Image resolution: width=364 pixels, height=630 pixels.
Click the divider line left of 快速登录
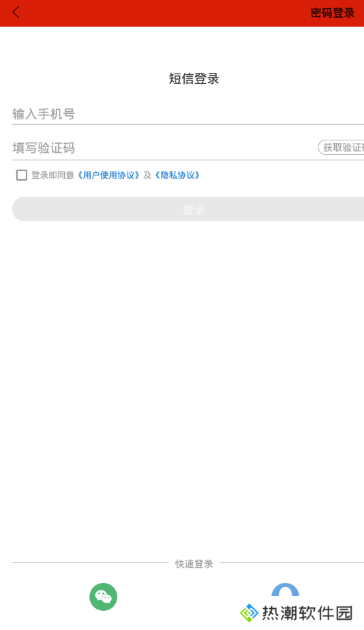[91, 563]
